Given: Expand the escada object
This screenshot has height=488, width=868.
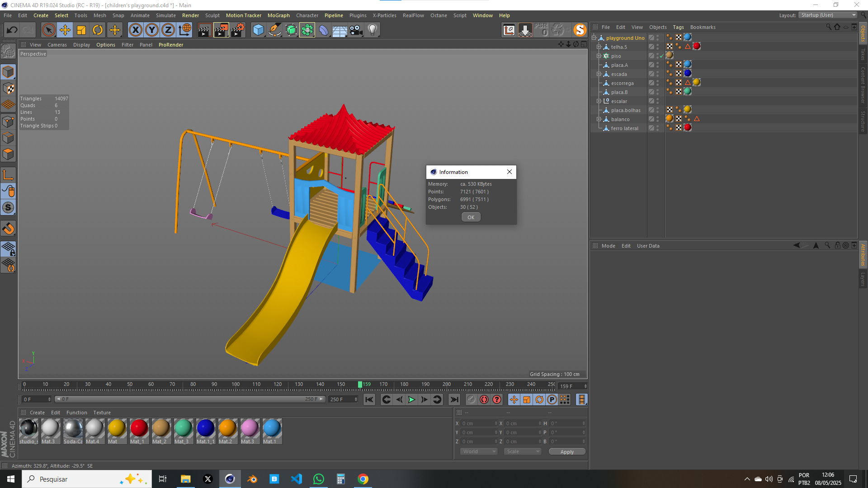Looking at the screenshot, I should pos(599,74).
